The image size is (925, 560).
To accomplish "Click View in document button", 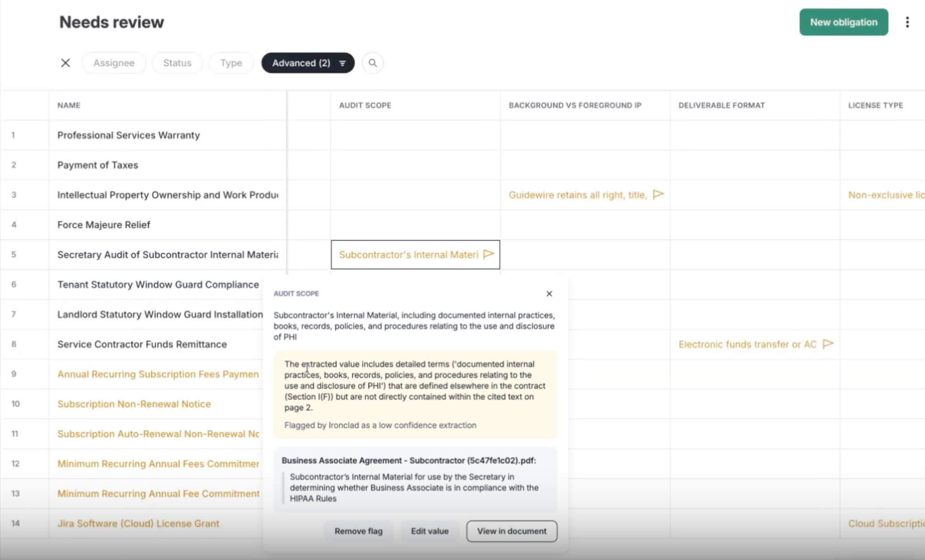I will [512, 531].
